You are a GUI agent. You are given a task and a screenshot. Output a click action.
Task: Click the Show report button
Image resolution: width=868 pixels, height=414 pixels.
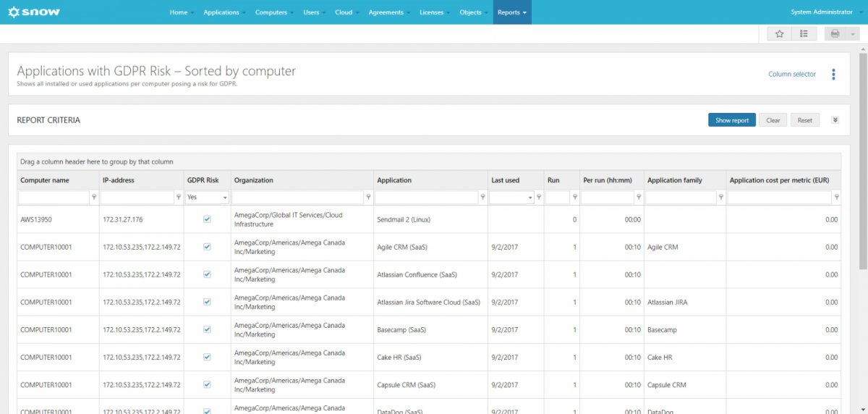(x=732, y=120)
